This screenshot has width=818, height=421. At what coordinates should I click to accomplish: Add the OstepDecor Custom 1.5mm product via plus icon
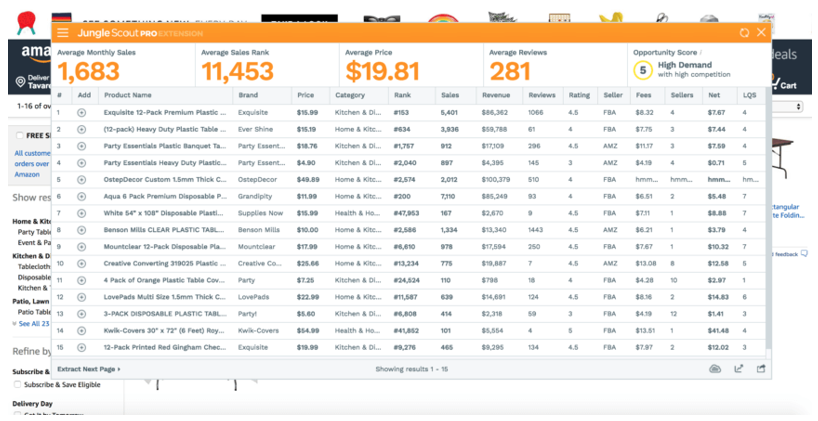pos(82,179)
